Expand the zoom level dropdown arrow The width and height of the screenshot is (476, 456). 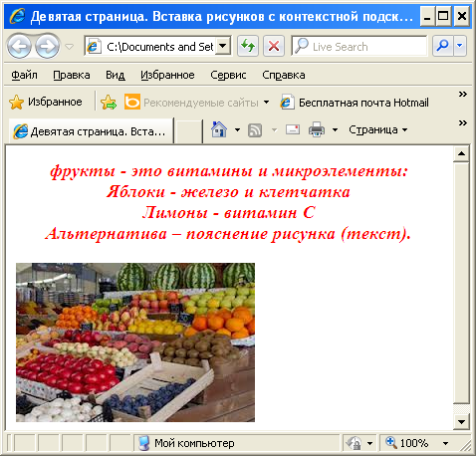point(445,443)
